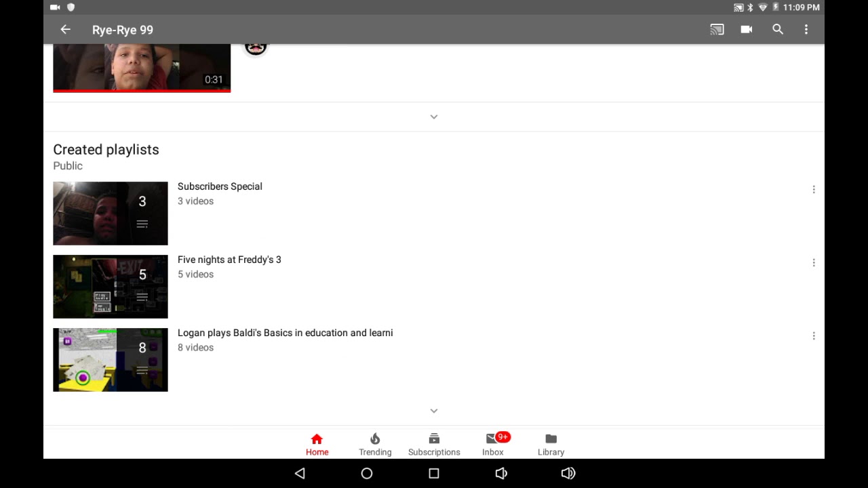The width and height of the screenshot is (868, 488).
Task: Tap the volume up speaker icon
Action: click(568, 473)
